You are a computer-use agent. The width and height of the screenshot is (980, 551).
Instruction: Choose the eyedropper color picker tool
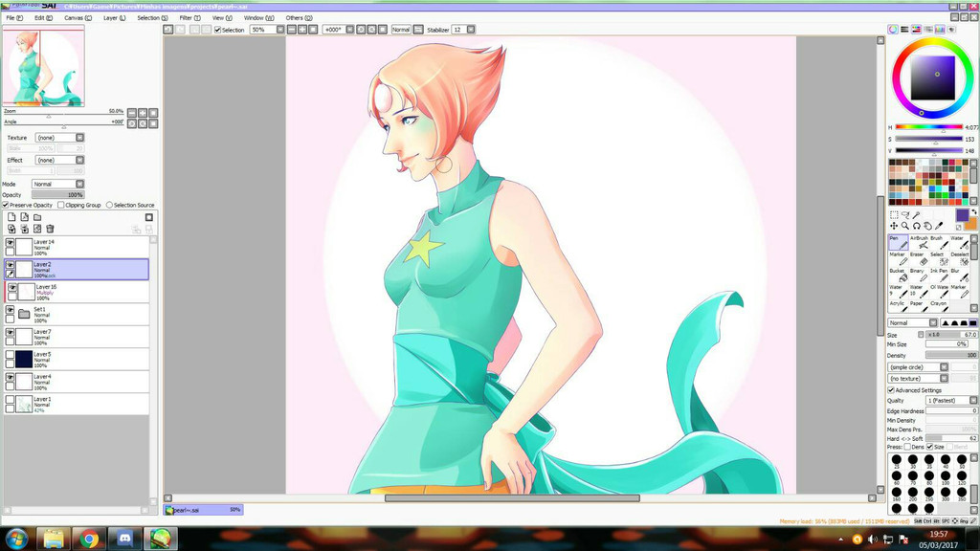point(939,226)
